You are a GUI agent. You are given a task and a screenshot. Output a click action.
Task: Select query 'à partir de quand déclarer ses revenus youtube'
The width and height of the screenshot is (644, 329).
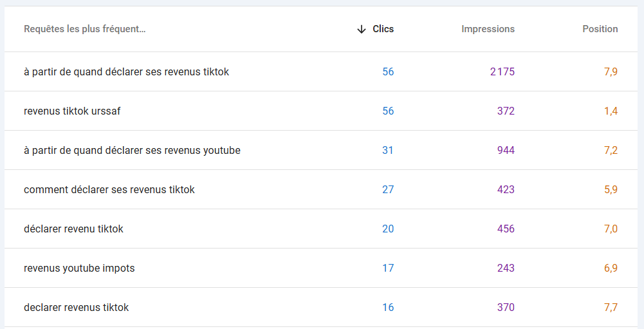click(133, 151)
